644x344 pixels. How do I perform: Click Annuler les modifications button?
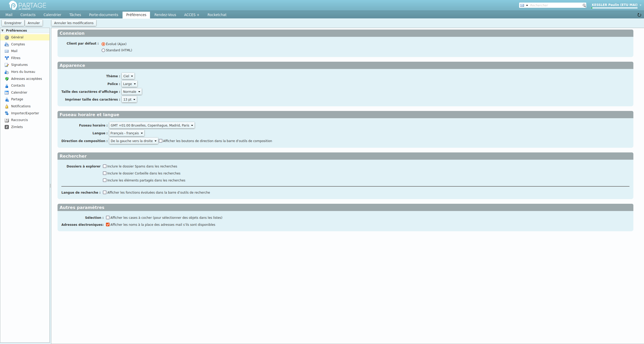coord(74,23)
